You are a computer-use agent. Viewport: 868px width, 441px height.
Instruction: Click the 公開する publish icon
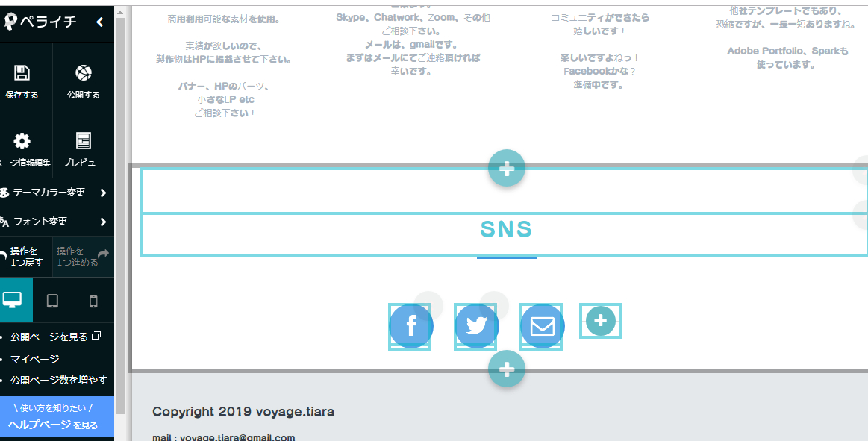[x=83, y=73]
